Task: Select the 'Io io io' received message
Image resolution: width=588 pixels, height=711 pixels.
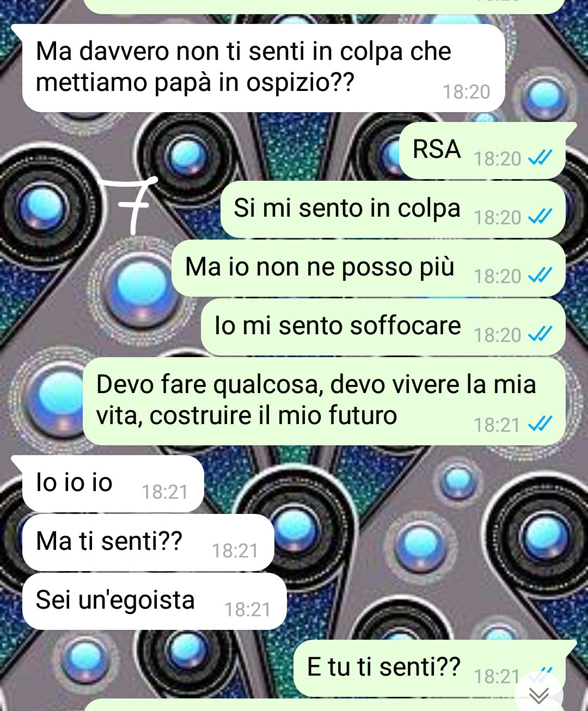Action: click(112, 484)
